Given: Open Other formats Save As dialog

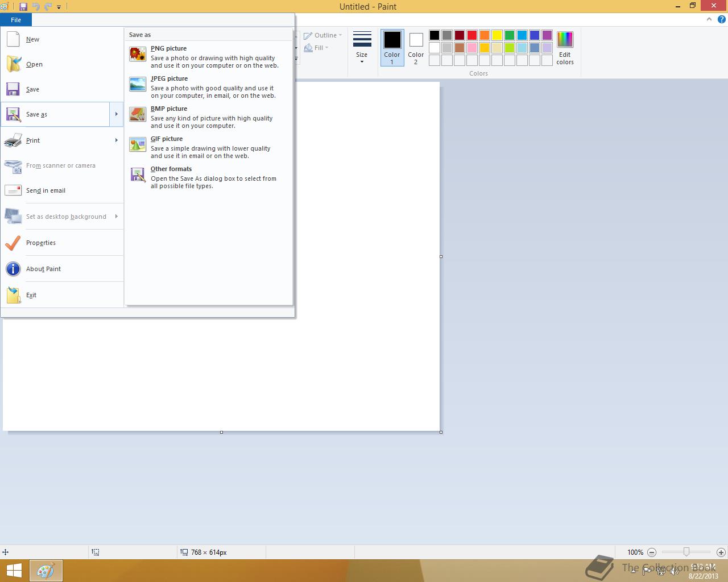Looking at the screenshot, I should tap(208, 177).
